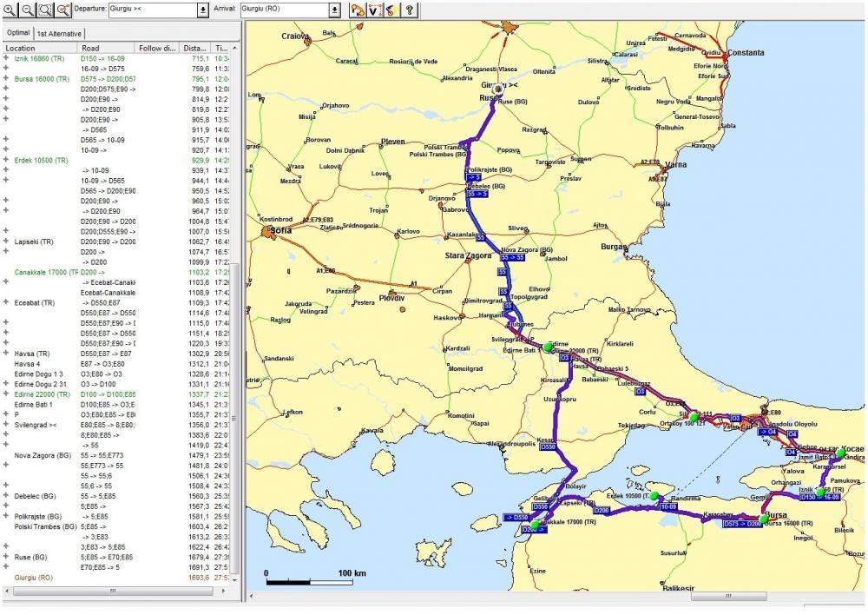Click the zoom out magnifier icon
This screenshot has width=868, height=615.
[x=26, y=10]
